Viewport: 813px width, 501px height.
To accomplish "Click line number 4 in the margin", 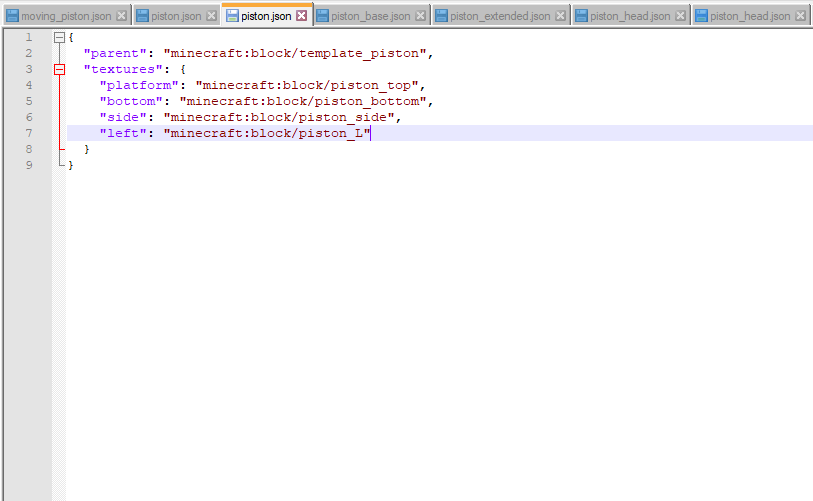I will pos(29,85).
